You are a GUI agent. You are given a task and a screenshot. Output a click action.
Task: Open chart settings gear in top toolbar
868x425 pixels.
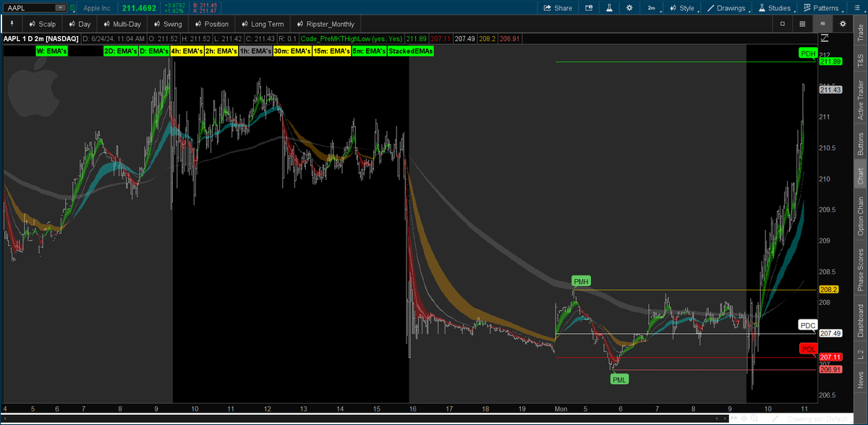[629, 8]
